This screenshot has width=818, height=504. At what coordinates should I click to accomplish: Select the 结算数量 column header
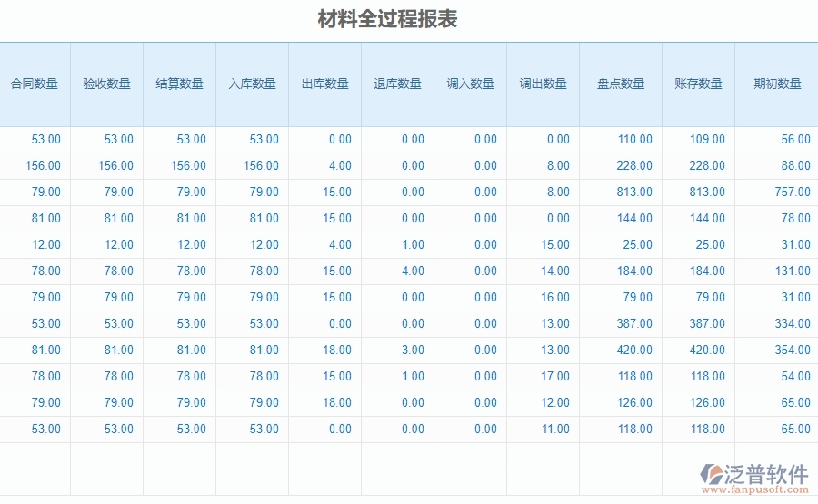(179, 84)
